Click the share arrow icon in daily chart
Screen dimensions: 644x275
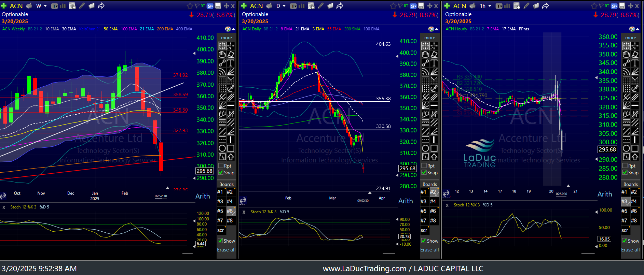340,6
